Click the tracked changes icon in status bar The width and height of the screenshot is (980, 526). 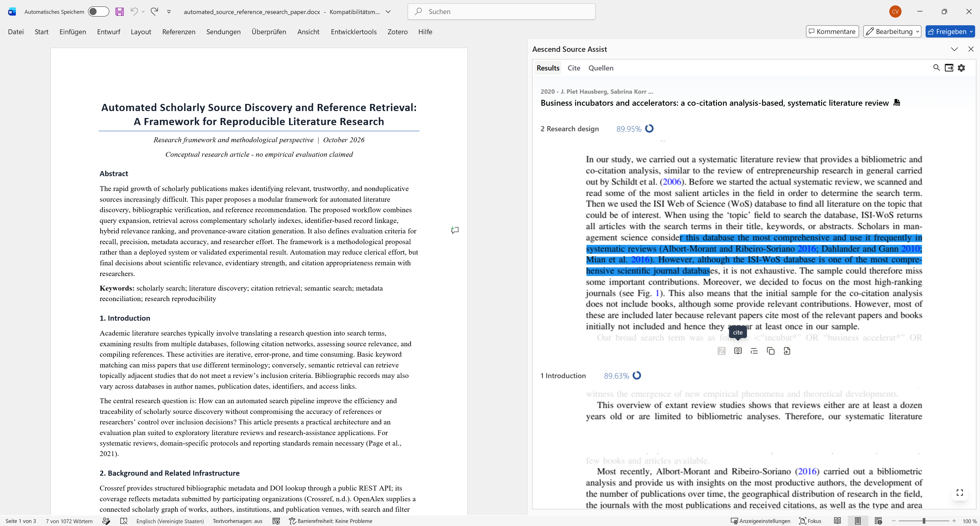pos(106,521)
